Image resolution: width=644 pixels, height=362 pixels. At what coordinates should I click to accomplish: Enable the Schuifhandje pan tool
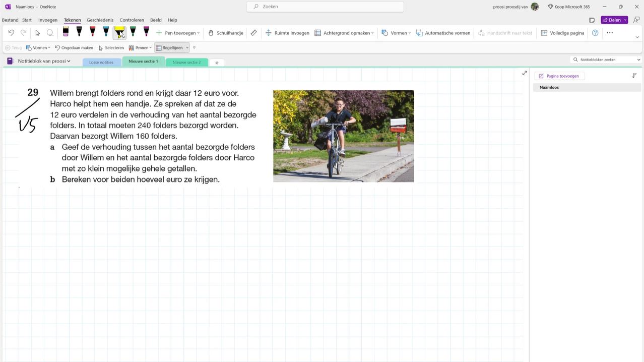[226, 33]
